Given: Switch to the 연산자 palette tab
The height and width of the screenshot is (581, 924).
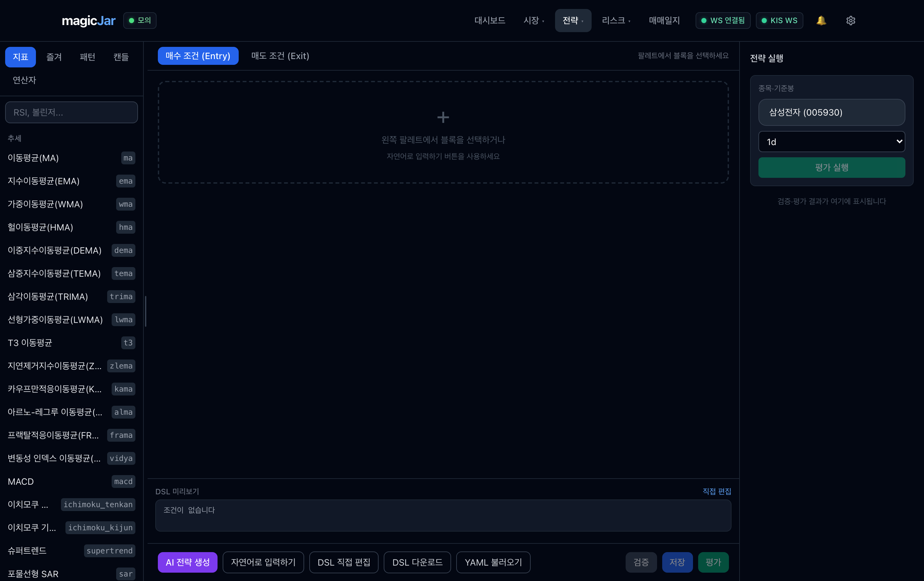Looking at the screenshot, I should pyautogui.click(x=24, y=80).
